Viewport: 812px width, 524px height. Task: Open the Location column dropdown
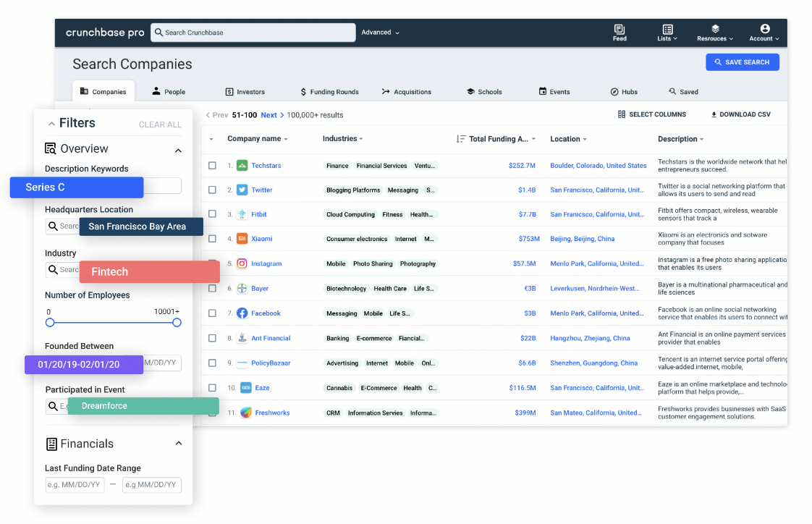585,139
